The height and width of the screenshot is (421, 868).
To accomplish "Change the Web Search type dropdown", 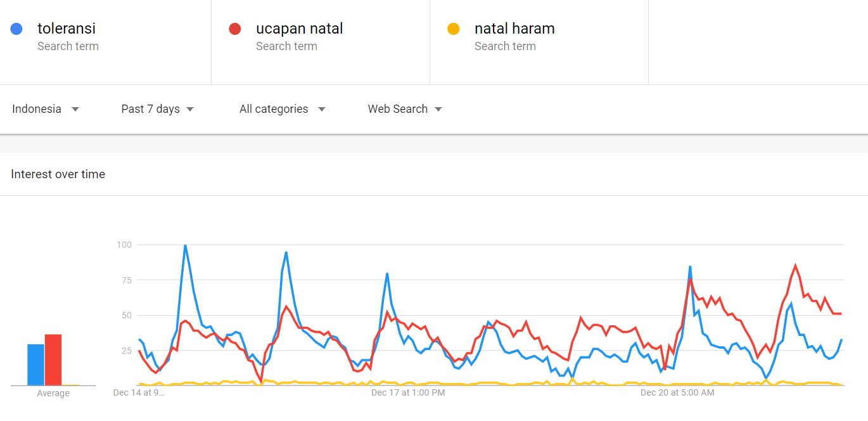I will tap(405, 109).
